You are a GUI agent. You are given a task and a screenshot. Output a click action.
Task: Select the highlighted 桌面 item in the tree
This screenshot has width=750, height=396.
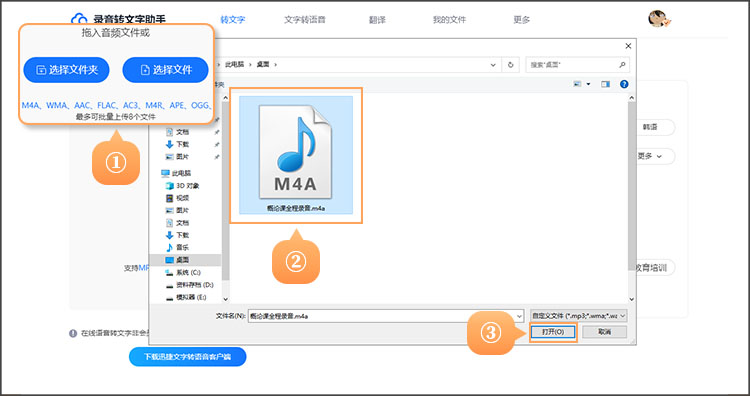click(x=185, y=260)
